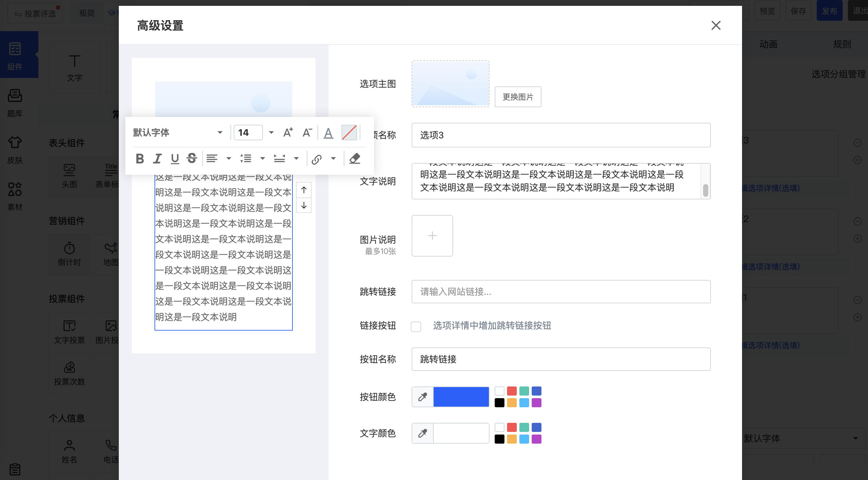This screenshot has height=480, width=868.
Task: Toggle bold formatting in text toolbar
Action: [140, 158]
